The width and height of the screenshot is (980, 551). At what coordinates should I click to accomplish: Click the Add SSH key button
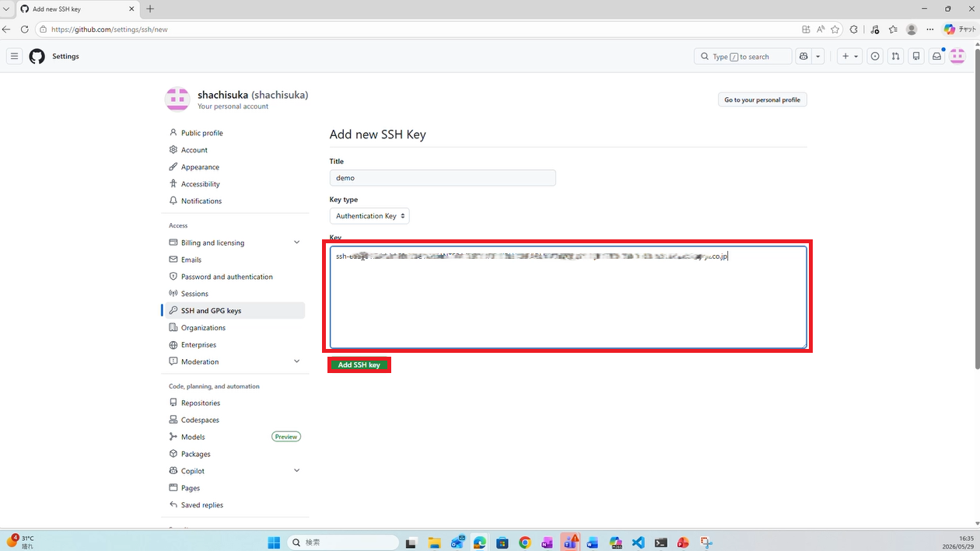[359, 364]
